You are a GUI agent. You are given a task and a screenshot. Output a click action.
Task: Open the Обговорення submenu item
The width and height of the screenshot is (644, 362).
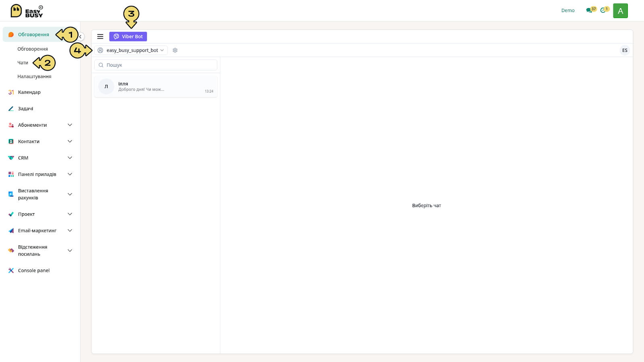[x=33, y=49]
